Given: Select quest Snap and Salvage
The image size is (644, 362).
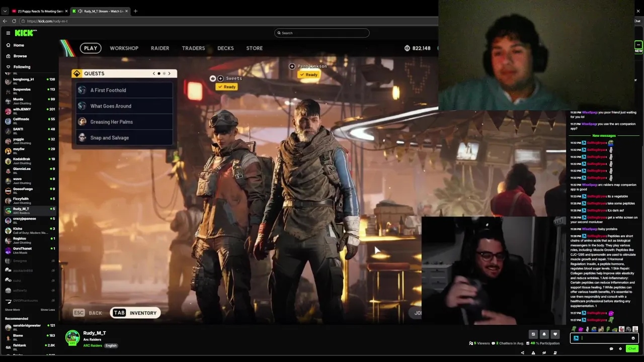Looking at the screenshot, I should [124, 138].
